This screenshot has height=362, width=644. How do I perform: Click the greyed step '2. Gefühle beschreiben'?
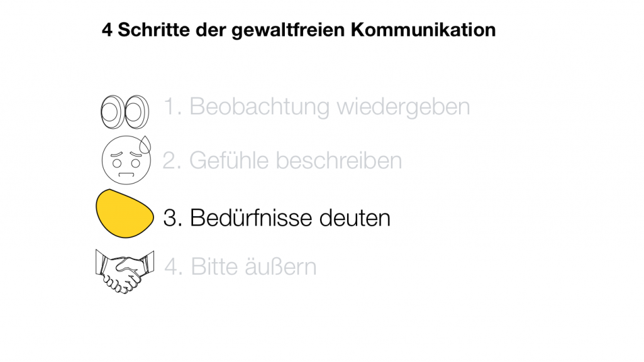pos(282,161)
